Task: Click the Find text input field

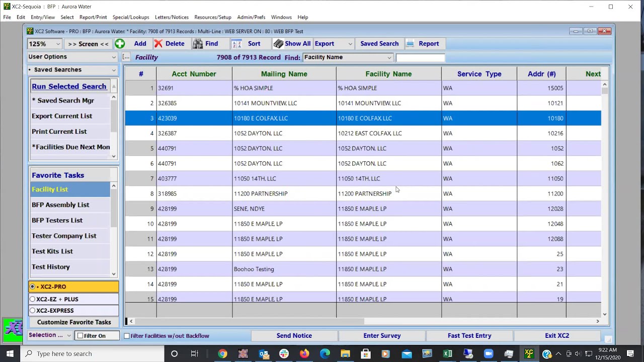Action: [x=420, y=58]
